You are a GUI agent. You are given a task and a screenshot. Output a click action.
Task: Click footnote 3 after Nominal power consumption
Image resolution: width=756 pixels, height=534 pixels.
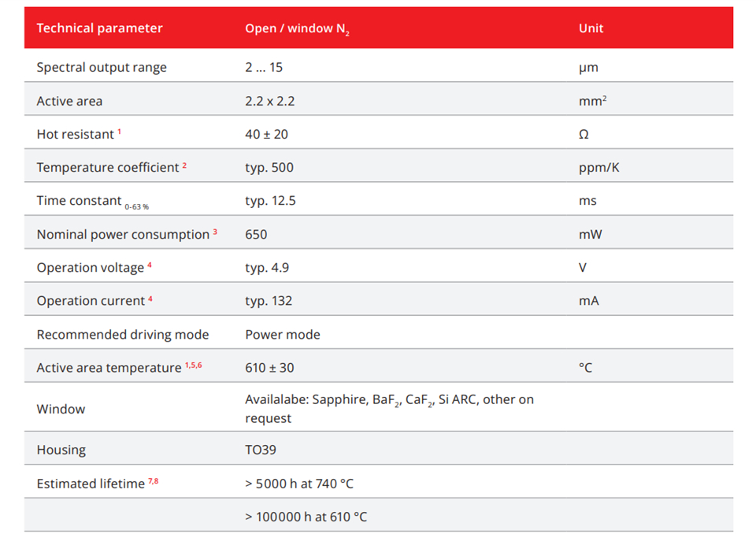pyautogui.click(x=215, y=232)
